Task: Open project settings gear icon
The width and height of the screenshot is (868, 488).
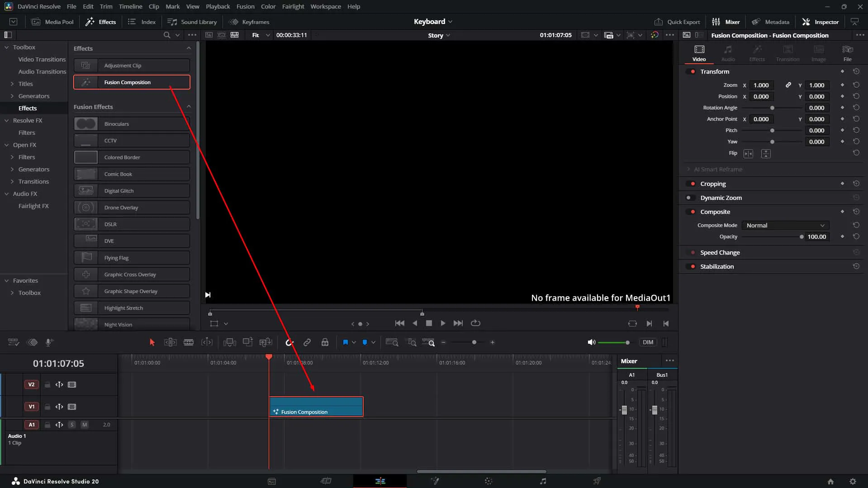Action: pyautogui.click(x=853, y=482)
